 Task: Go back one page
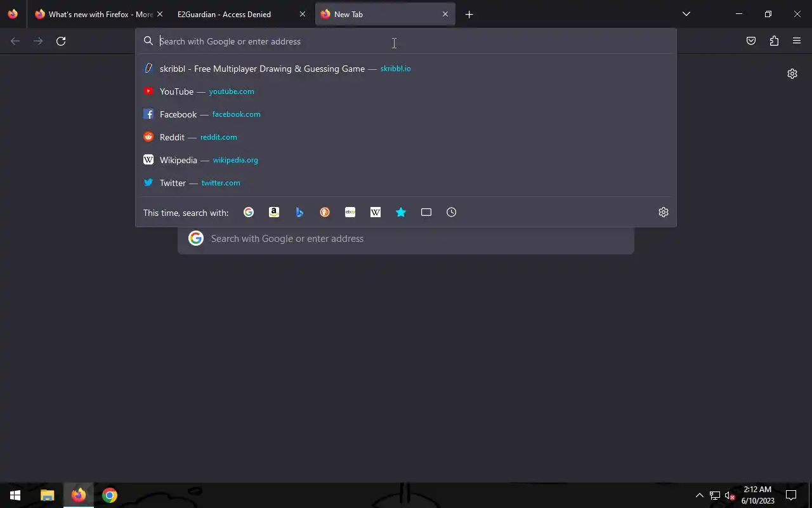click(x=15, y=41)
